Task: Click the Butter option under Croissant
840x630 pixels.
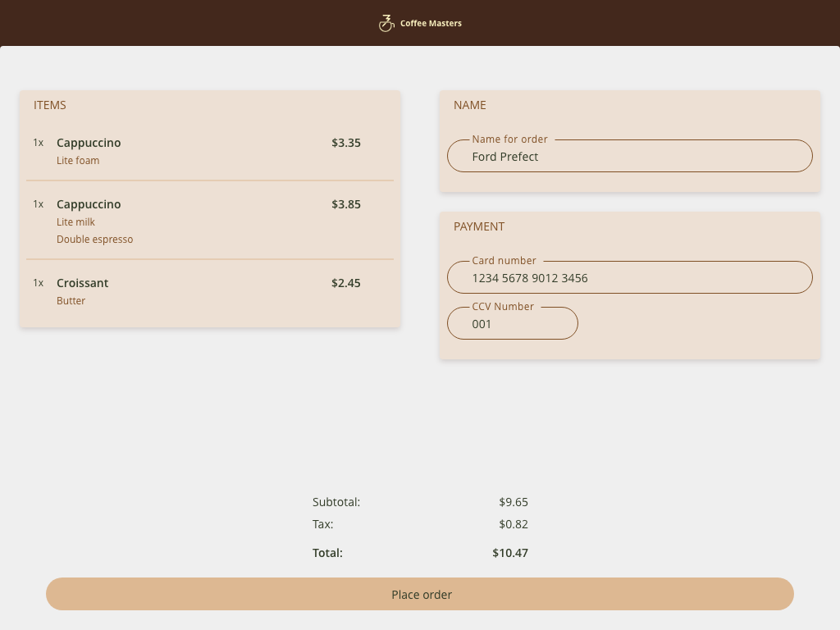Action: coord(71,301)
